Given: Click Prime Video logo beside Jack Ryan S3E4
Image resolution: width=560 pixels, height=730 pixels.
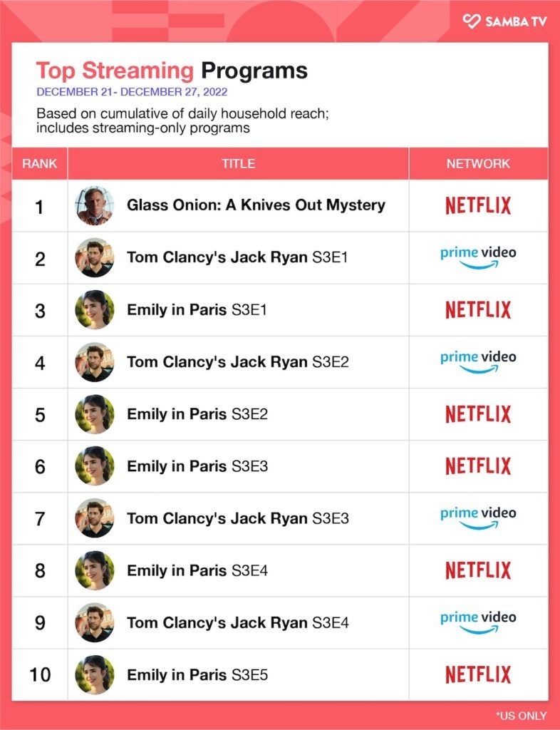Looking at the screenshot, I should pos(478,622).
